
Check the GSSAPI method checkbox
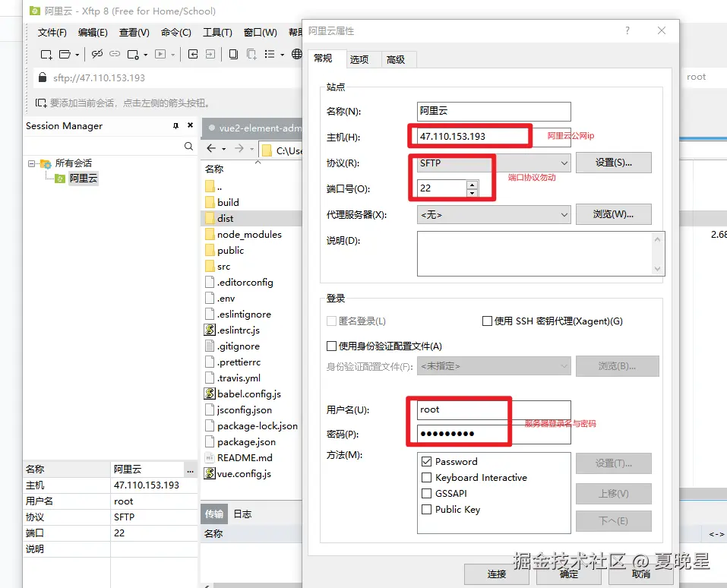click(x=427, y=493)
